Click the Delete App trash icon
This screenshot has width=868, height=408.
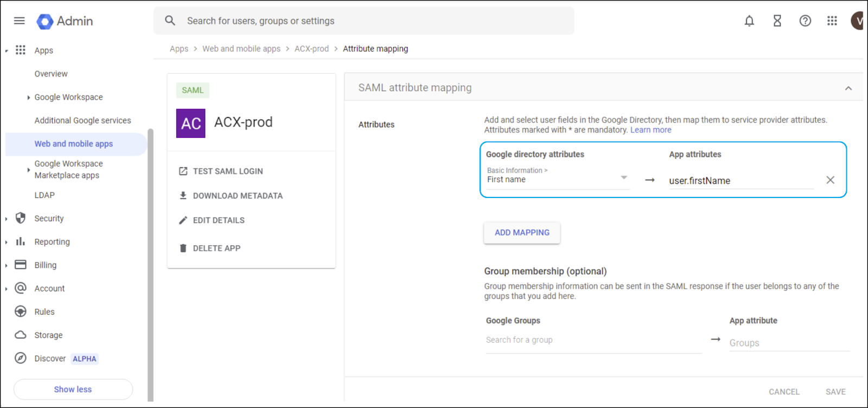coord(183,248)
